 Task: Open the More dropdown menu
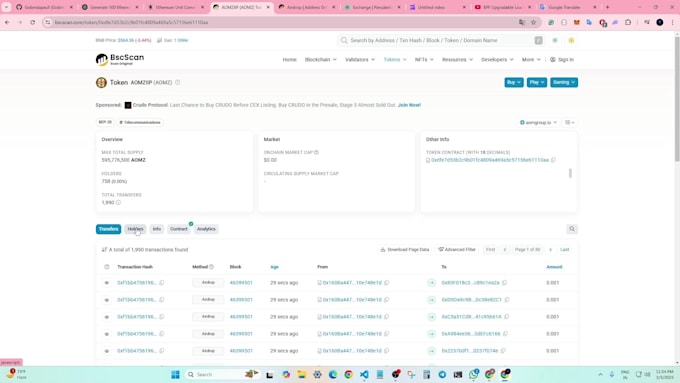(x=531, y=59)
